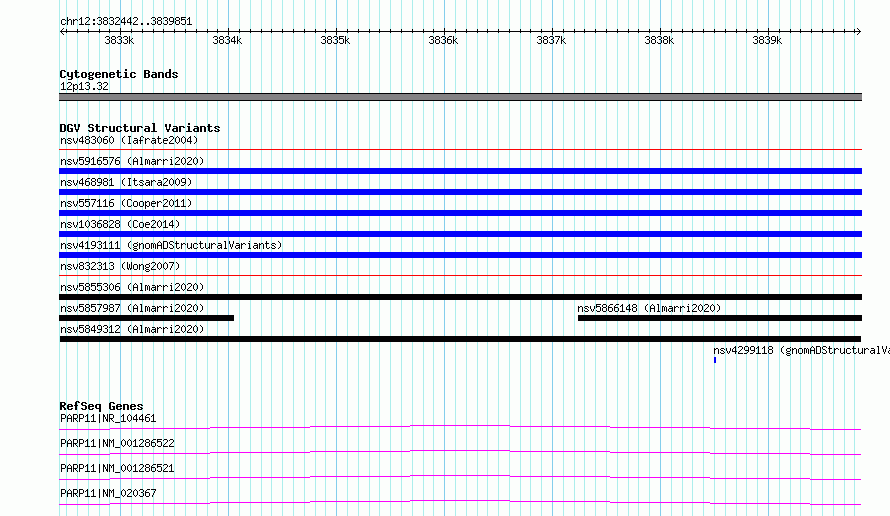Click the right arrow of the ruler
Viewport: 890px width, 516px height.
pos(858,31)
